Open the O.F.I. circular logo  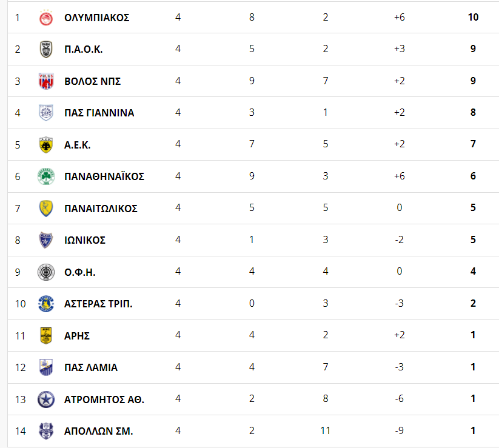click(x=46, y=272)
